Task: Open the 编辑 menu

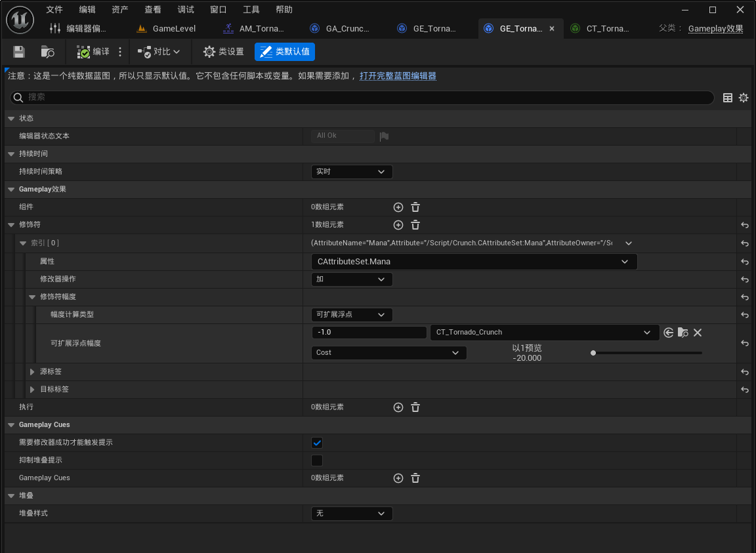Action: coord(87,10)
